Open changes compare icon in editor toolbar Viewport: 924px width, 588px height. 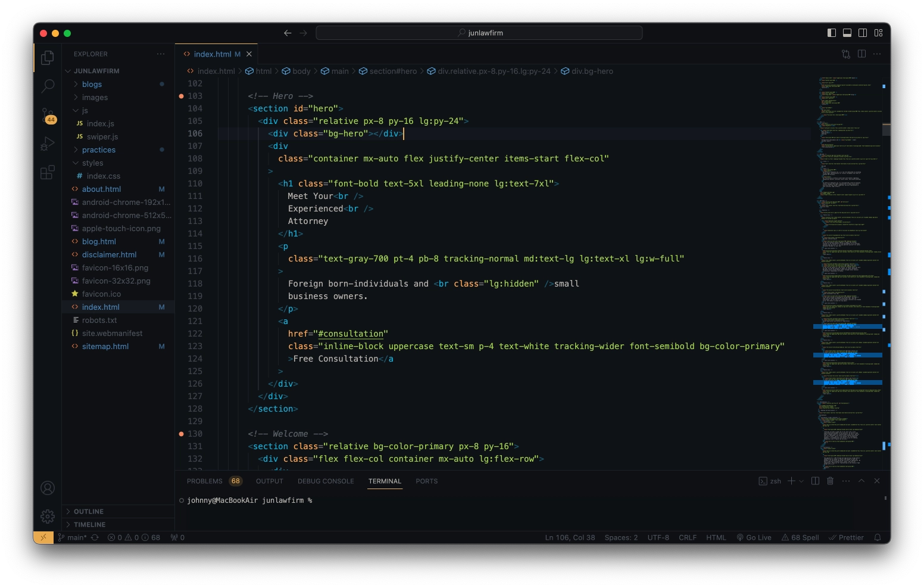pyautogui.click(x=846, y=54)
